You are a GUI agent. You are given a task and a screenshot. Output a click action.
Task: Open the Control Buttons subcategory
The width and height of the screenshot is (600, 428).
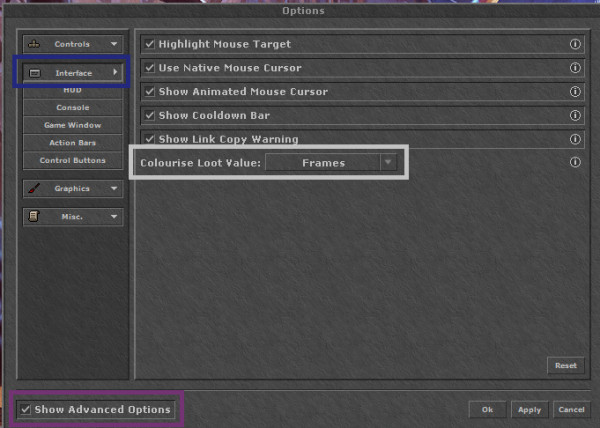tap(73, 160)
